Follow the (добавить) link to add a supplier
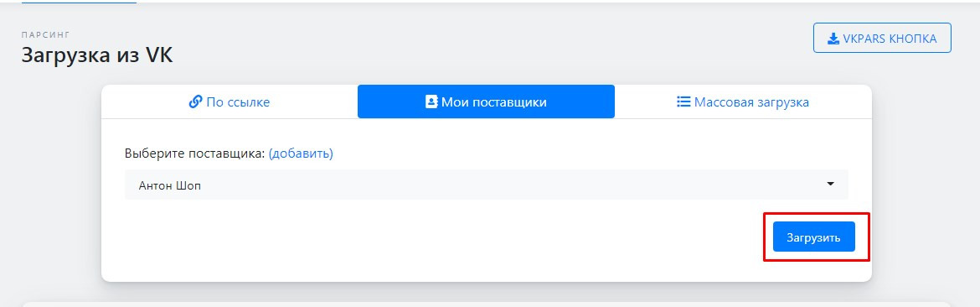This screenshot has width=980, height=307. tap(301, 153)
